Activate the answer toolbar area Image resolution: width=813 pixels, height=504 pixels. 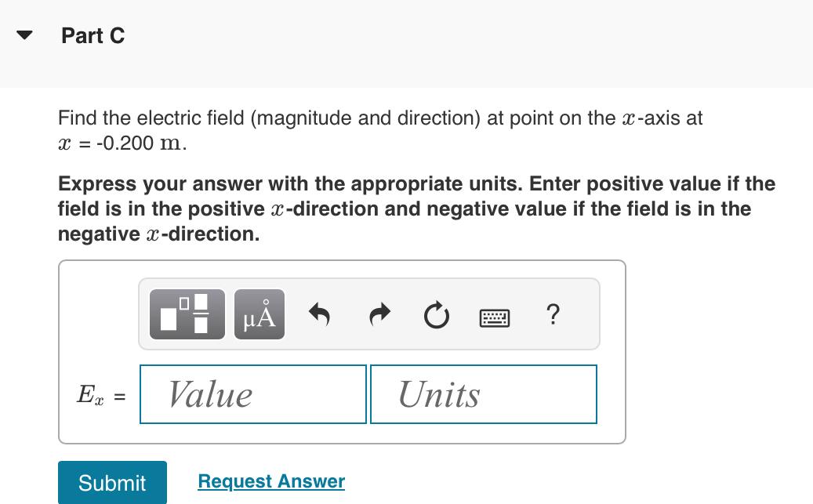point(368,314)
